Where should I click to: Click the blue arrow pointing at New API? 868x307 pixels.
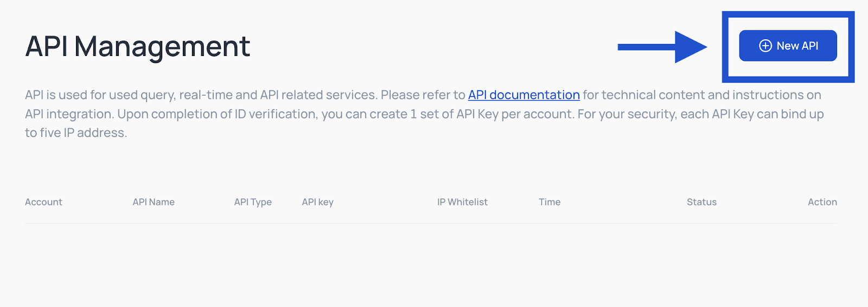[662, 47]
